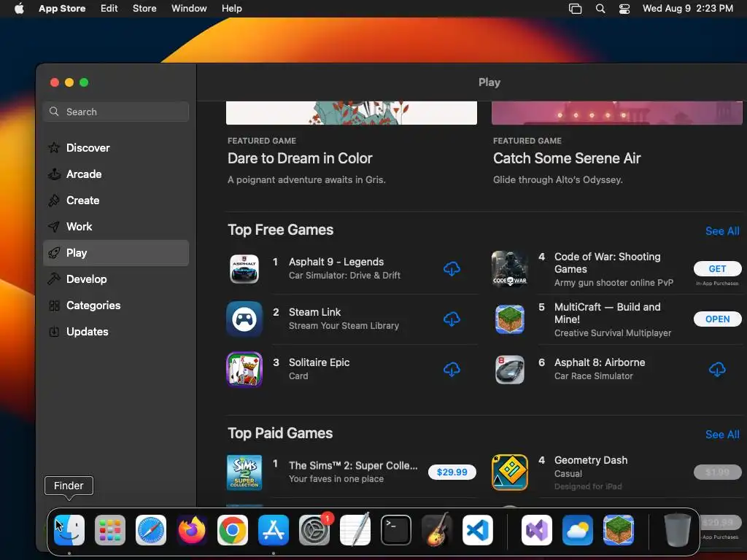Click the Asphalt 9 app icon
Viewport: 747px width, 560px height.
point(244,268)
